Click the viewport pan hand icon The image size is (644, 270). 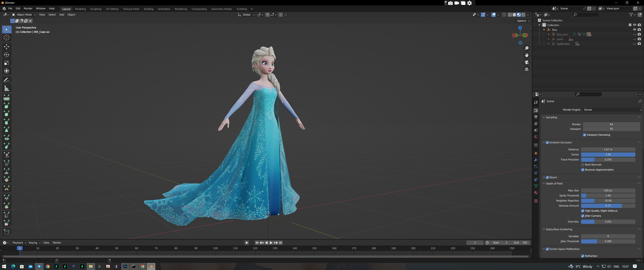pyautogui.click(x=526, y=55)
